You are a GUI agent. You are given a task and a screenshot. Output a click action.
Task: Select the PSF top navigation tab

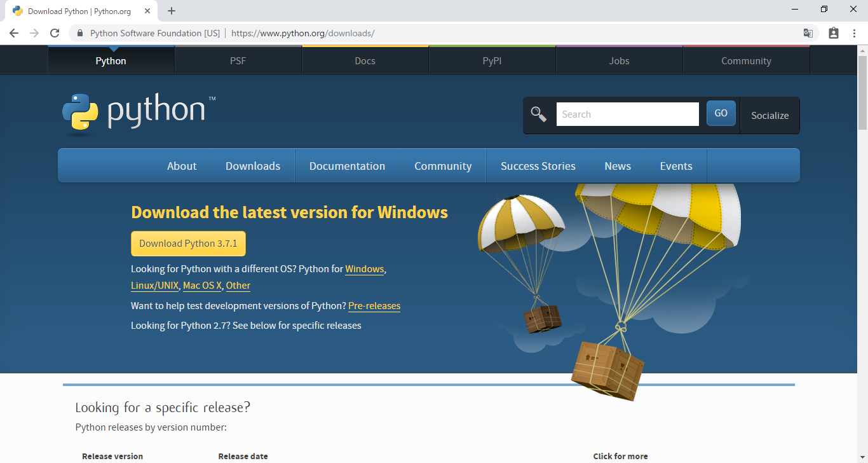[x=238, y=60]
